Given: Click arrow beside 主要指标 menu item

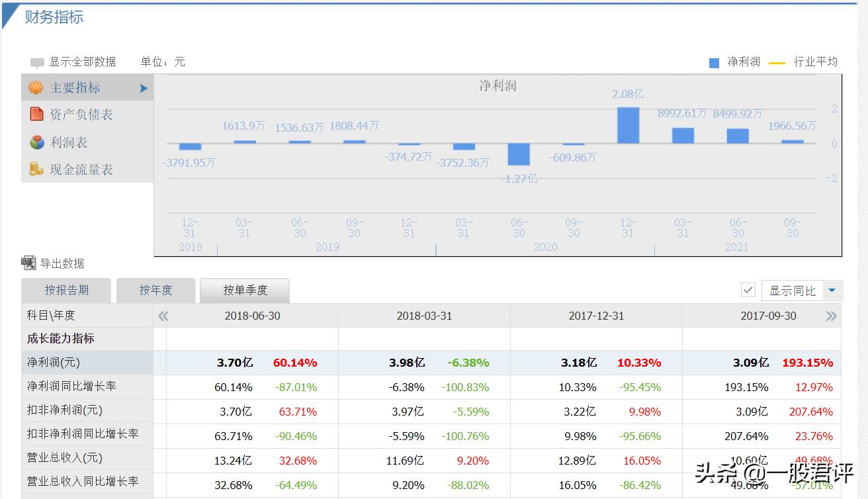Looking at the screenshot, I should (x=144, y=88).
